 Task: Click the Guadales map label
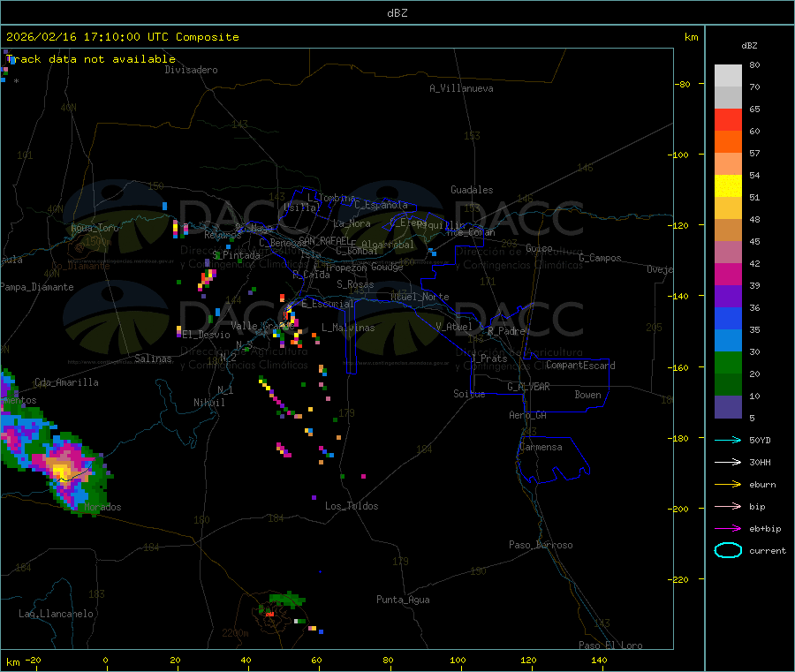(472, 190)
